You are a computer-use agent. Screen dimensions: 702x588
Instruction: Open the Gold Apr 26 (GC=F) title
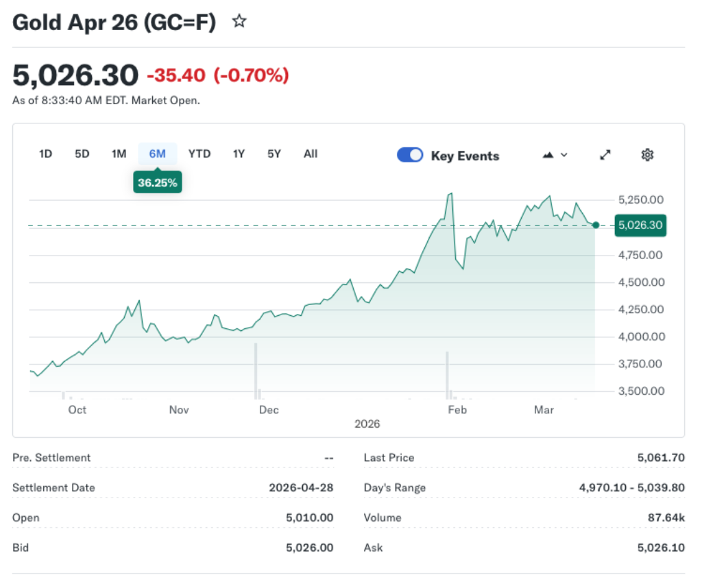[x=114, y=21]
